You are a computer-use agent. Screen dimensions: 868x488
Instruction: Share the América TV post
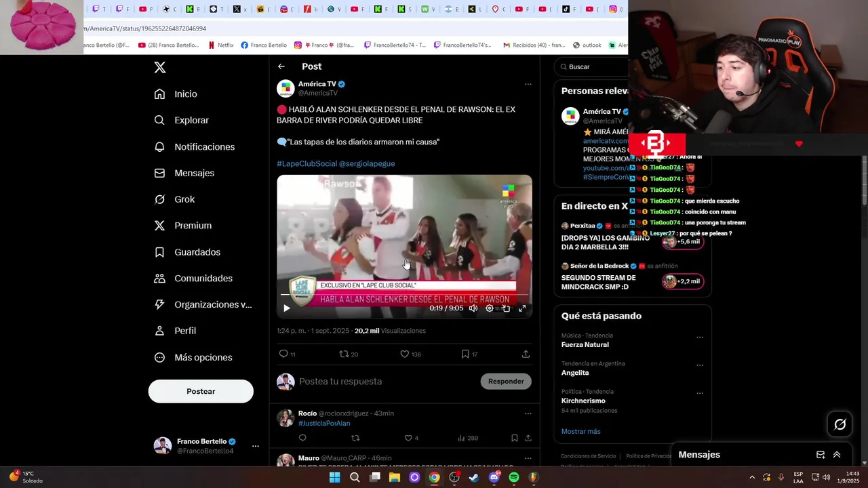(x=526, y=354)
